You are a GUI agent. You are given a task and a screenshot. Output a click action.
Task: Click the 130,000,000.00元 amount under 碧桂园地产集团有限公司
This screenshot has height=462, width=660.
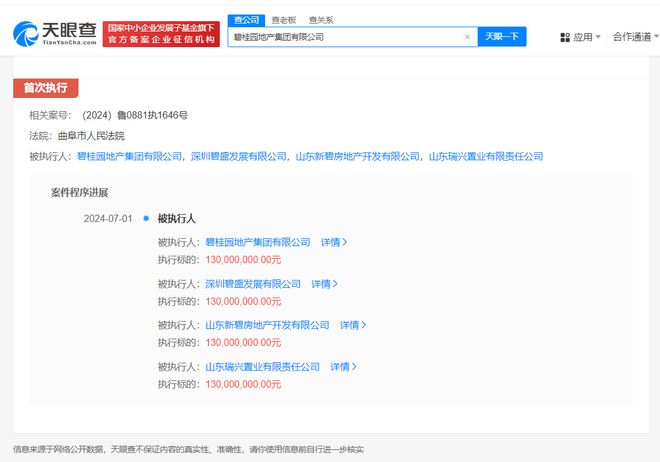click(x=243, y=260)
